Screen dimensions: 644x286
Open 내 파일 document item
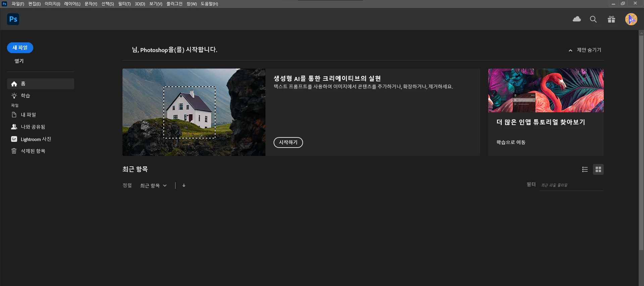pyautogui.click(x=41, y=115)
